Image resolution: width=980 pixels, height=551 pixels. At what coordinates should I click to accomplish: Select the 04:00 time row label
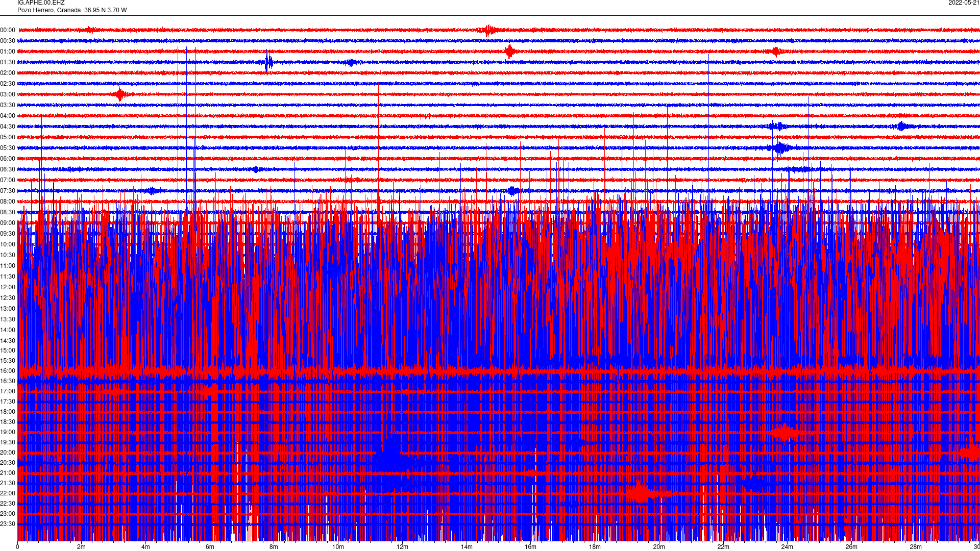[x=8, y=116]
